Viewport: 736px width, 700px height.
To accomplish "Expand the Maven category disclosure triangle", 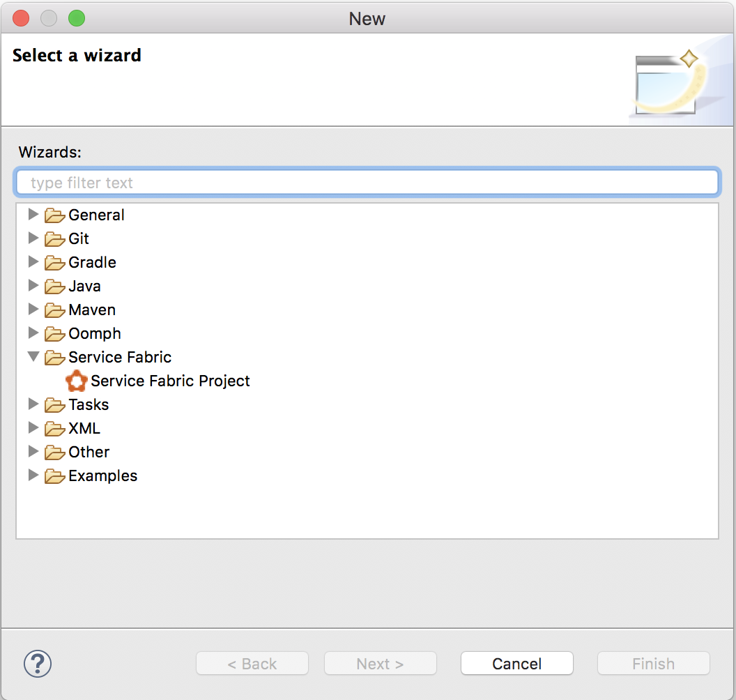I will coord(33,310).
